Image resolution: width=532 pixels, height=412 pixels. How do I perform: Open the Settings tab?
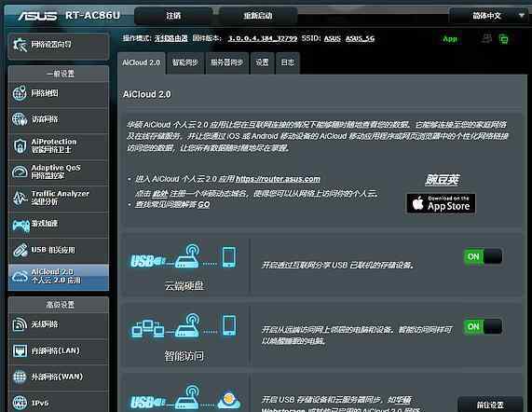pos(262,62)
